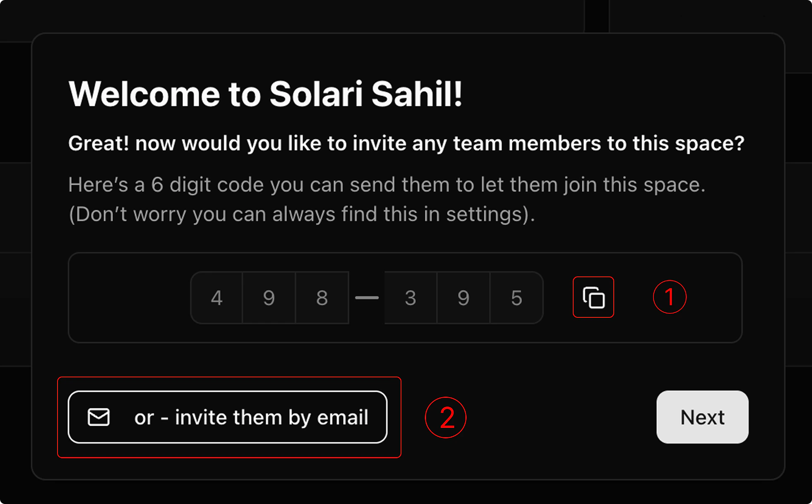Click the digit cell showing 3
This screenshot has width=812, height=504.
click(410, 297)
